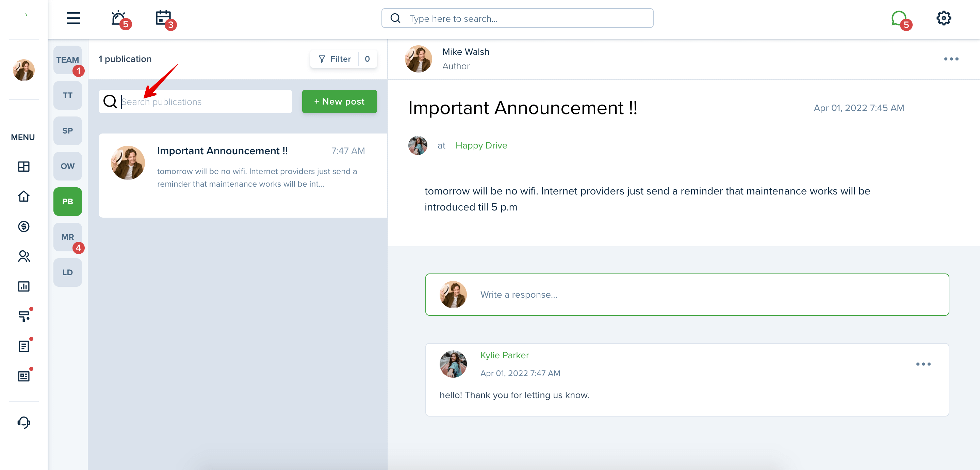
Task: Select the TEAM tab
Action: [x=67, y=60]
